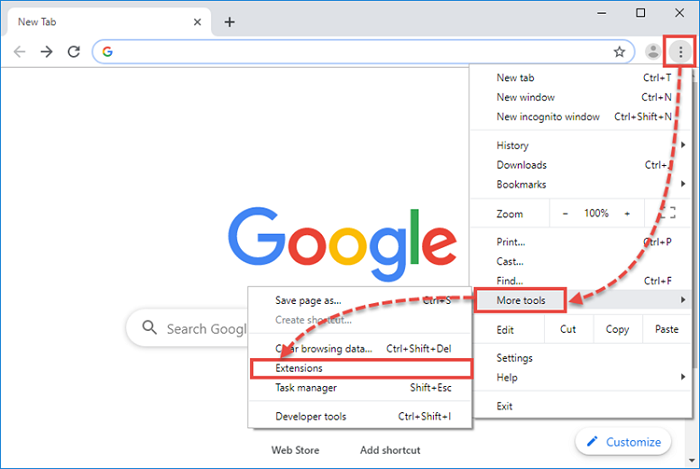Open History menu entry
This screenshot has height=469, width=700.
point(580,145)
